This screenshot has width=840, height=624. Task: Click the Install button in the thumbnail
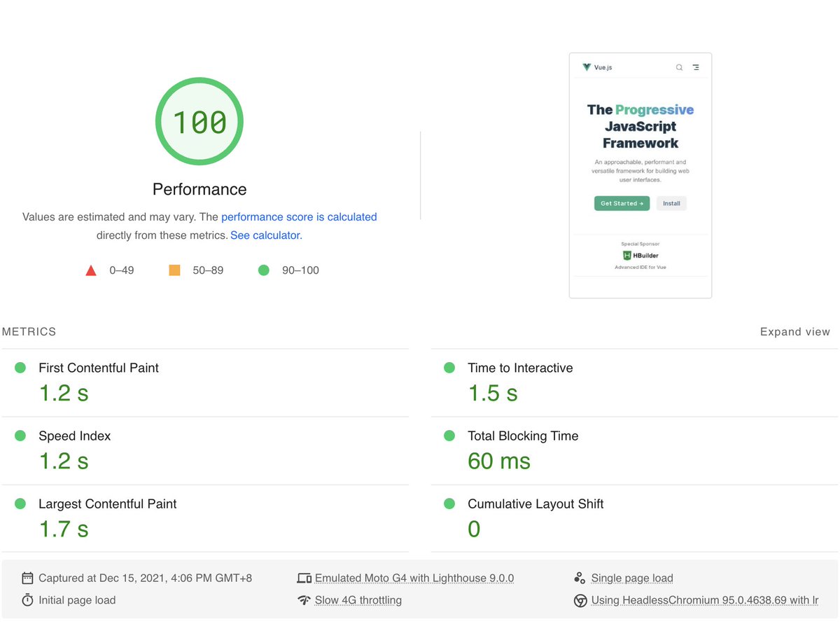[x=671, y=203]
